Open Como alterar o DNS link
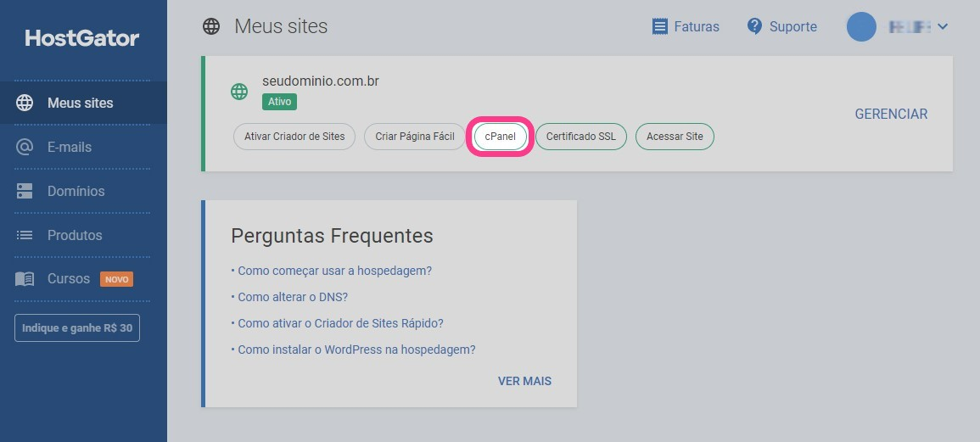The height and width of the screenshot is (442, 980). click(293, 297)
